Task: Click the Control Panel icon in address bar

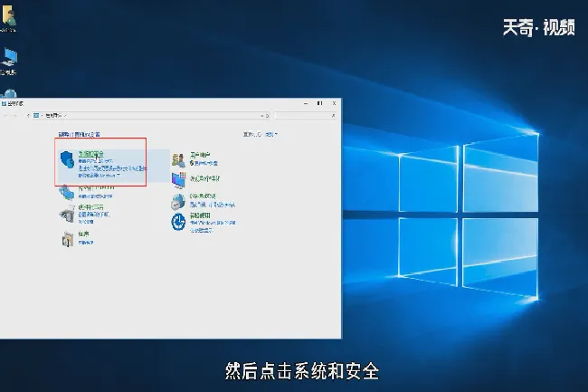Action: (x=36, y=116)
